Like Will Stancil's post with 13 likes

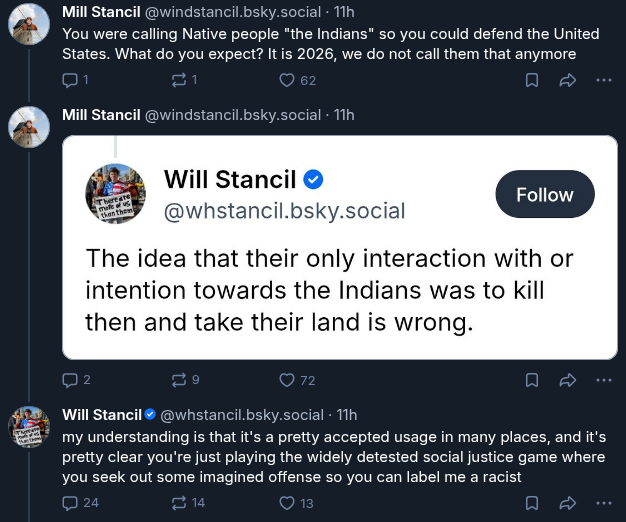[x=287, y=503]
